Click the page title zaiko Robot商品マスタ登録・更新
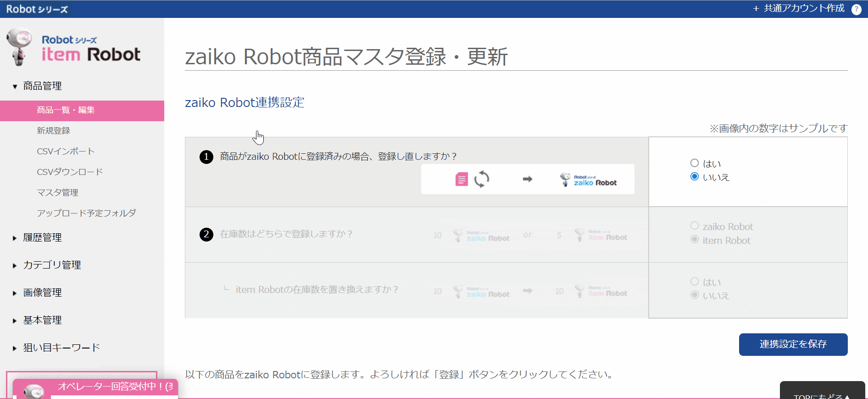Screen dimensions: 868x399 346,57
